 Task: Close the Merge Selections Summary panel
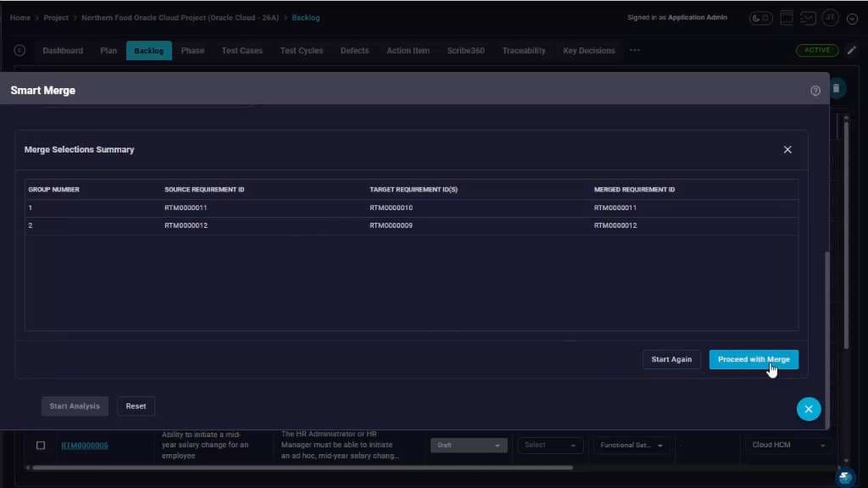tap(787, 149)
